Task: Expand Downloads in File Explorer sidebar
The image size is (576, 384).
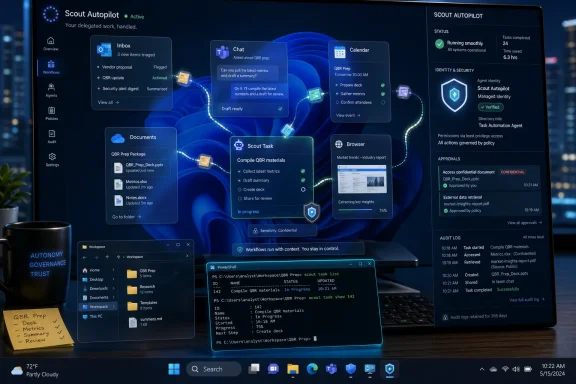Action: click(114, 288)
